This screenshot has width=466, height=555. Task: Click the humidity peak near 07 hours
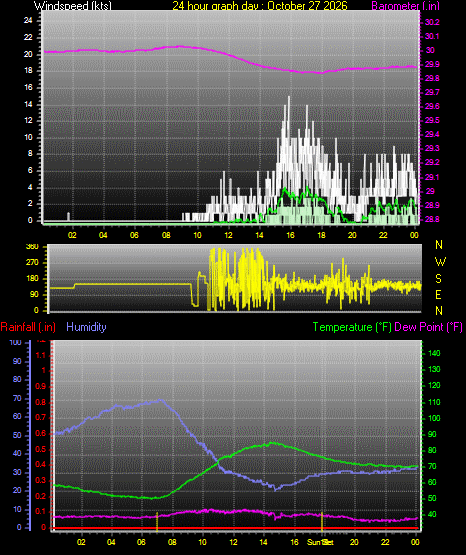pos(160,400)
